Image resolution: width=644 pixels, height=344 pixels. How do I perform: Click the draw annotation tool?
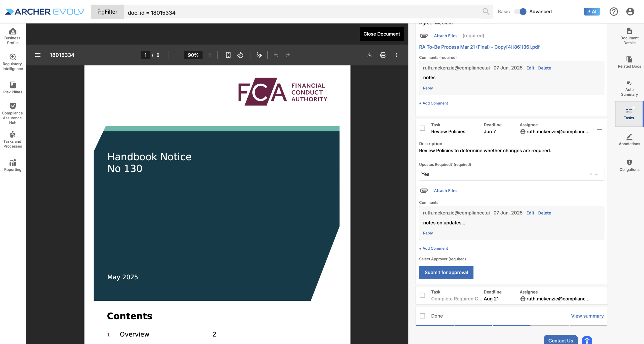tap(259, 55)
